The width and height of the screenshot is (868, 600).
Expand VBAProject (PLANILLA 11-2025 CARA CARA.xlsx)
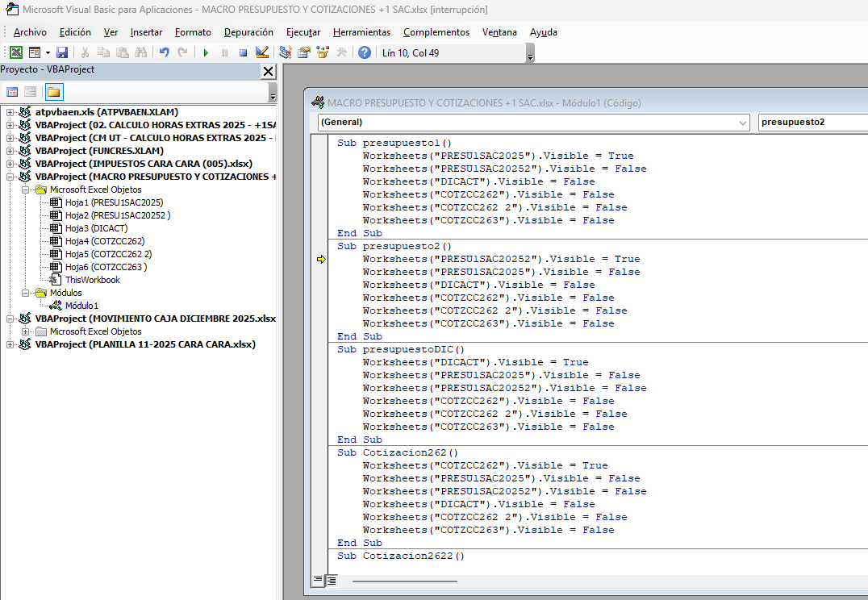(x=10, y=345)
